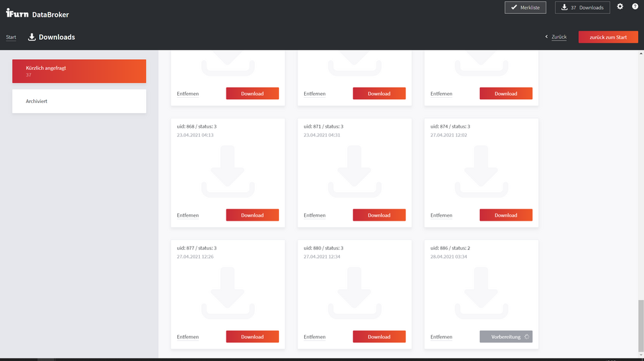Viewport: 644px width, 361px height.
Task: Open the 37 Downloads button
Action: click(x=582, y=7)
